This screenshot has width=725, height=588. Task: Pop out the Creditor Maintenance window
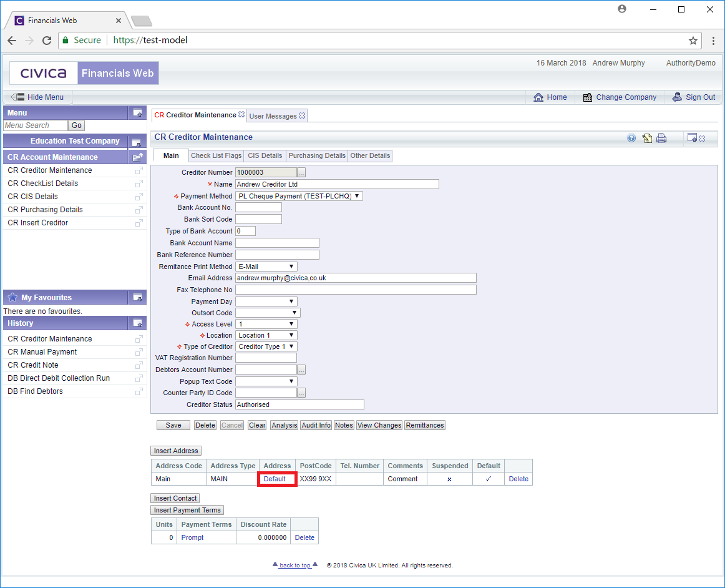[692, 138]
